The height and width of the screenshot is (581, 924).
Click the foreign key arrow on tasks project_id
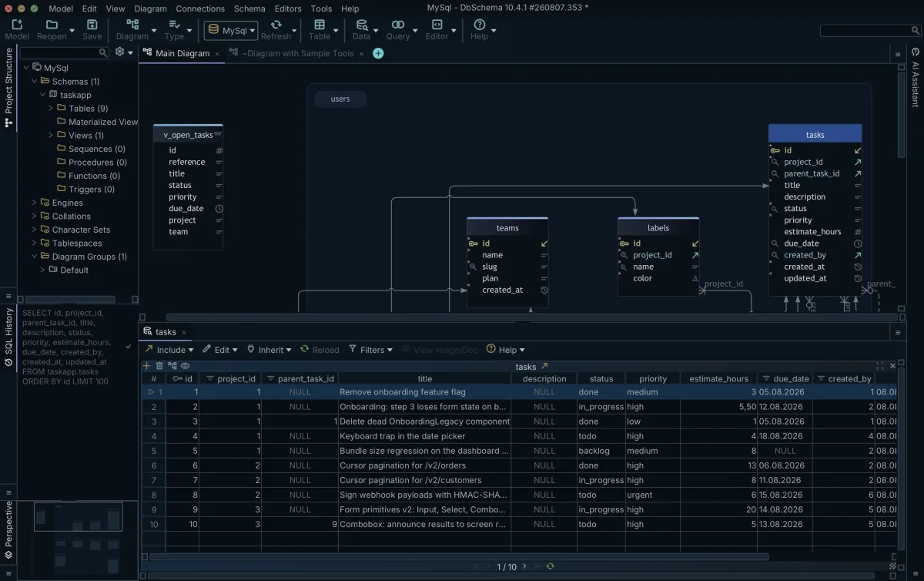pyautogui.click(x=858, y=162)
